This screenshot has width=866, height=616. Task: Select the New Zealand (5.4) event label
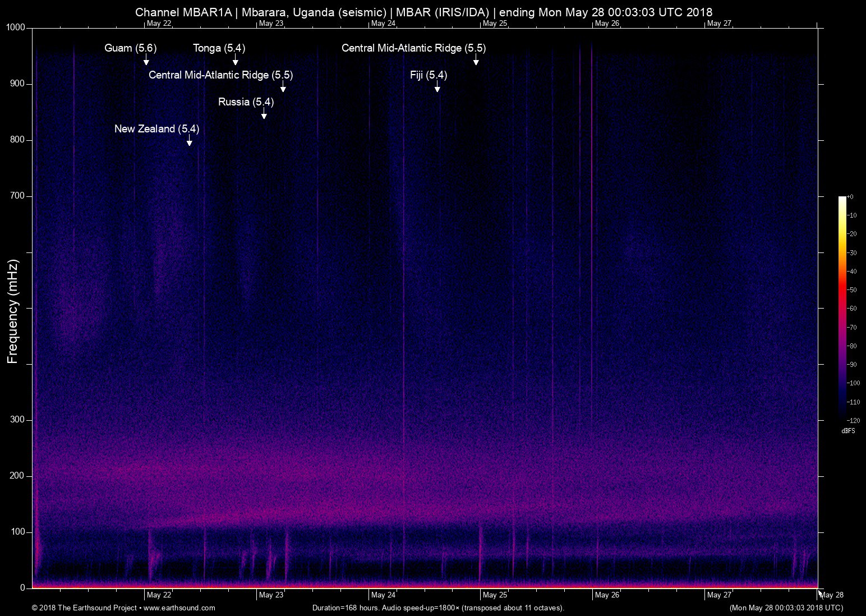156,129
